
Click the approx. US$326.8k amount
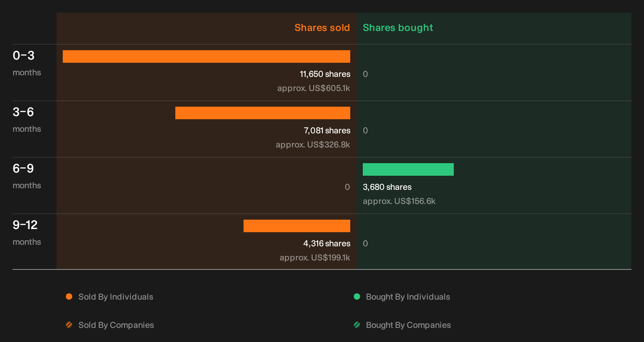(x=313, y=145)
